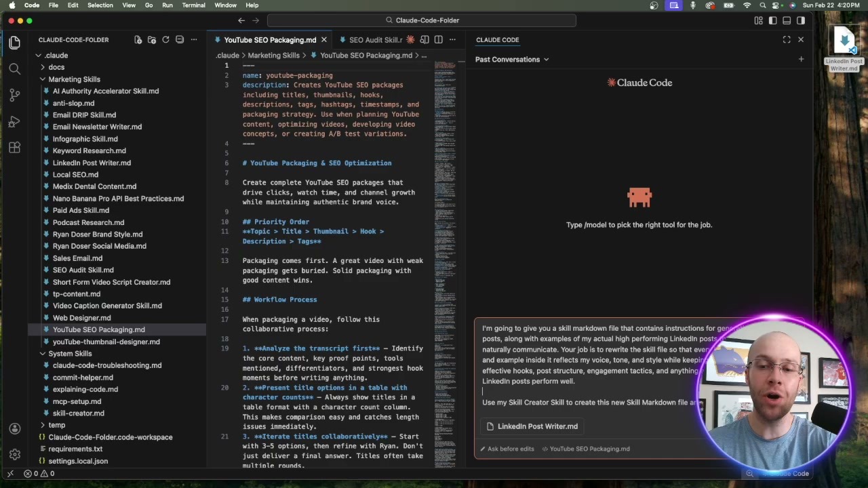
Task: Open the Selection menu
Action: [x=100, y=5]
